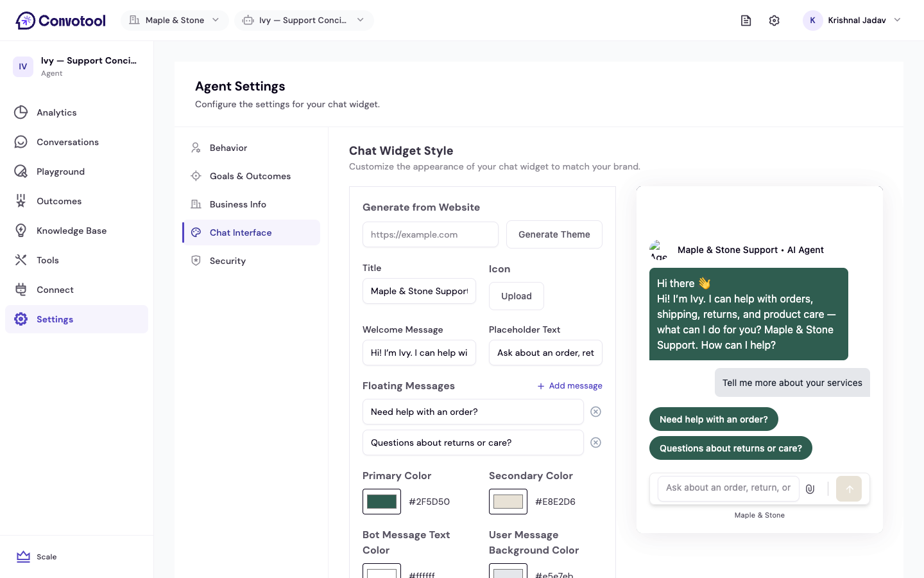Go to Tools in the sidebar
The width and height of the screenshot is (924, 578).
click(76, 260)
